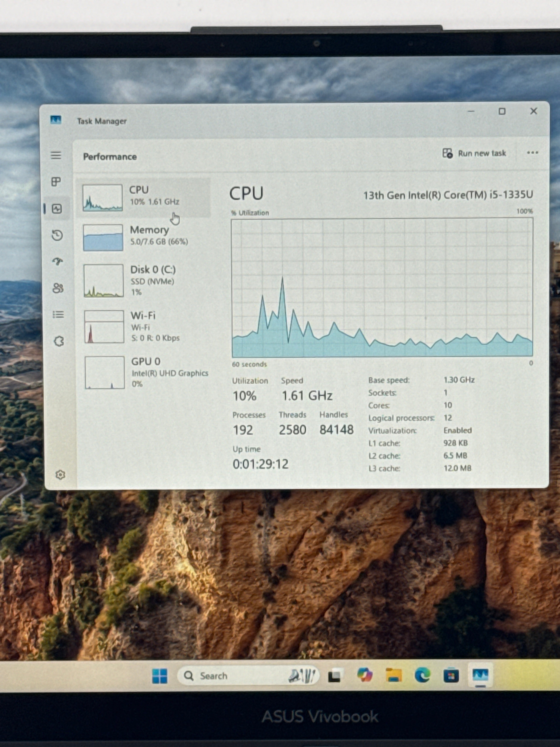Screen dimensions: 560x747
Task: Open the Task Manager navigation hamburger menu
Action: pos(56,155)
